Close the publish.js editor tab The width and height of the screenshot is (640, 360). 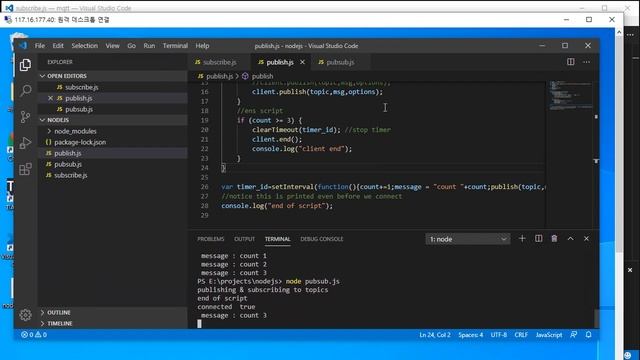pyautogui.click(x=302, y=62)
